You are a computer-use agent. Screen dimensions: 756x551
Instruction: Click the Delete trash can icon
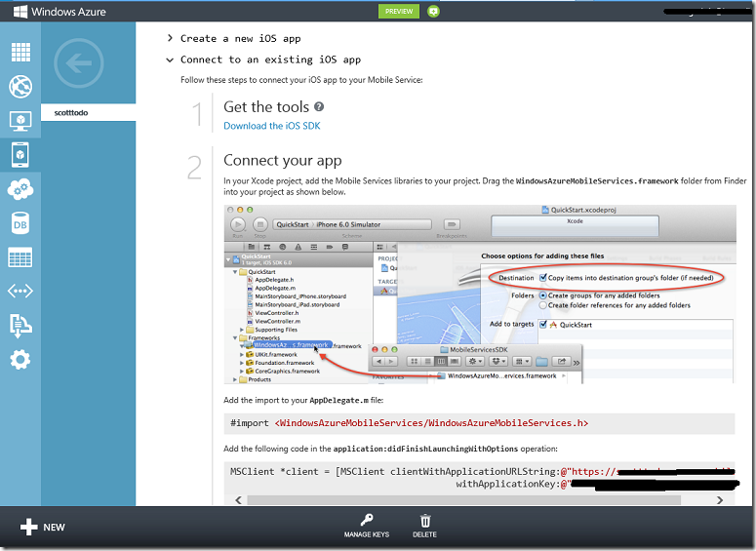pyautogui.click(x=425, y=521)
